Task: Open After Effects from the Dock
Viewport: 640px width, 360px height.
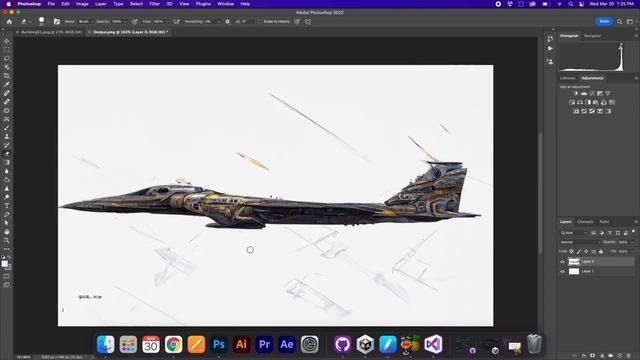Action: coord(287,344)
